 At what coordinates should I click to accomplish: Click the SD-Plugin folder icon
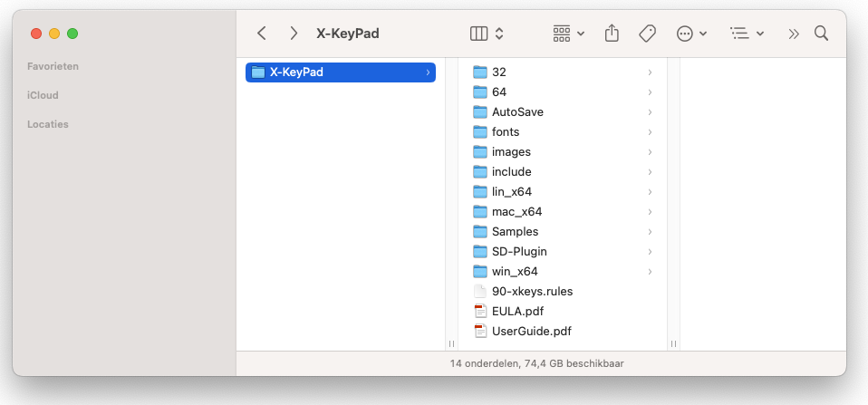(x=480, y=252)
